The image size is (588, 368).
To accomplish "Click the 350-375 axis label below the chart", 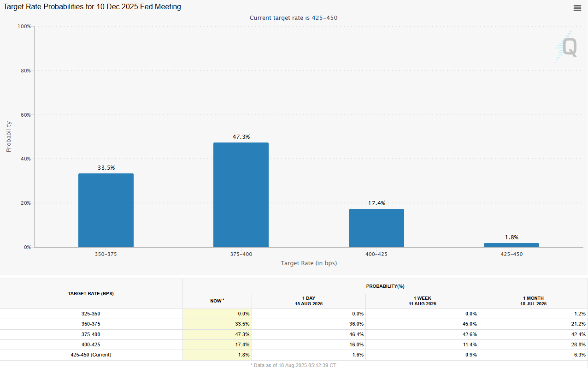I will [x=106, y=254].
